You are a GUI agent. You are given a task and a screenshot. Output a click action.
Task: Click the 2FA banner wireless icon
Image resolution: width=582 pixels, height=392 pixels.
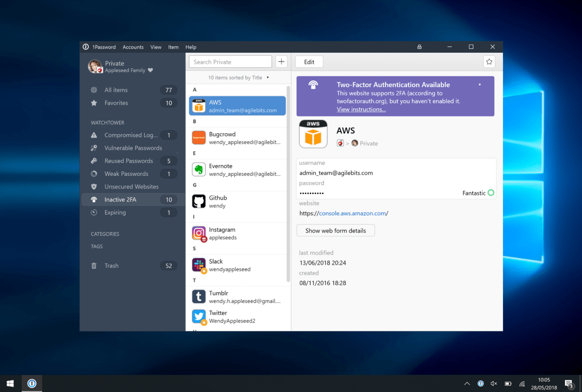313,85
